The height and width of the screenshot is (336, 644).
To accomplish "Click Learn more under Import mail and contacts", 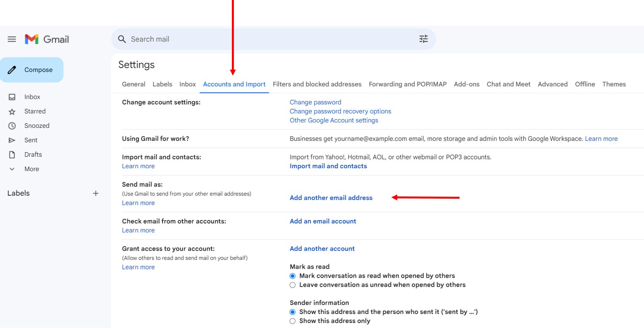I will click(x=138, y=166).
